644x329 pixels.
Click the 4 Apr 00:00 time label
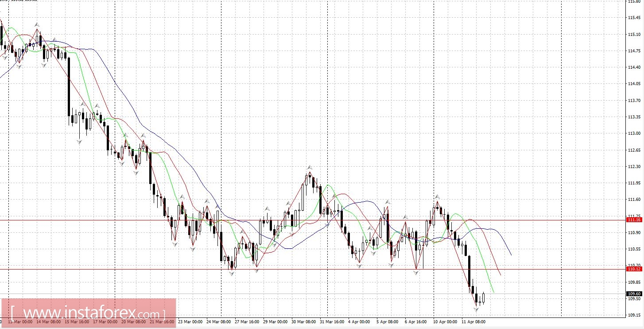pyautogui.click(x=360, y=321)
